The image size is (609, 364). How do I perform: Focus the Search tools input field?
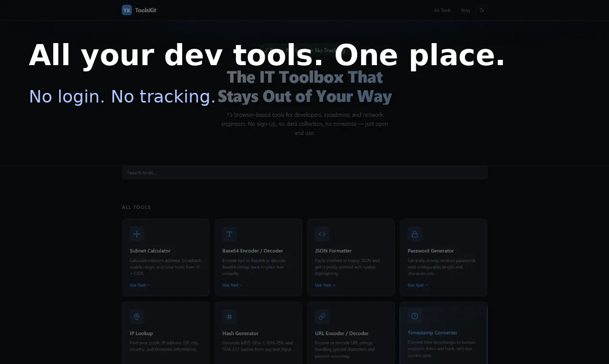(x=304, y=173)
